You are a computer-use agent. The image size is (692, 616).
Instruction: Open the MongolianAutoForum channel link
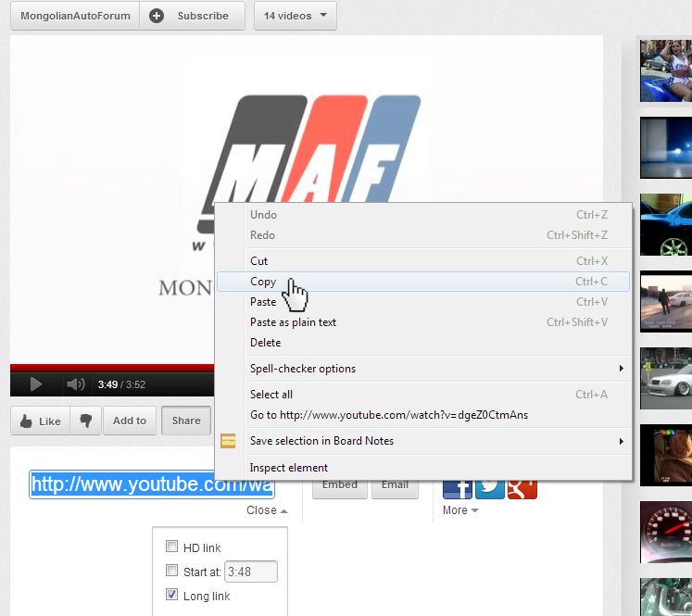click(75, 16)
